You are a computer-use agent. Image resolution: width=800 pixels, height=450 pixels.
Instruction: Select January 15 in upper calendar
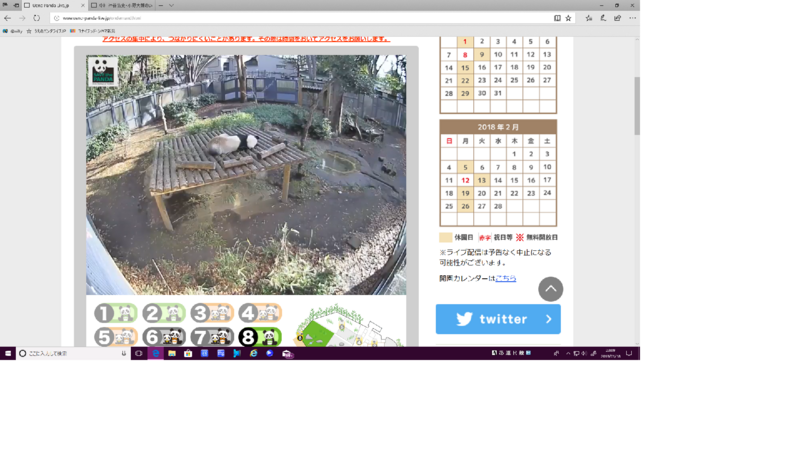coord(465,67)
